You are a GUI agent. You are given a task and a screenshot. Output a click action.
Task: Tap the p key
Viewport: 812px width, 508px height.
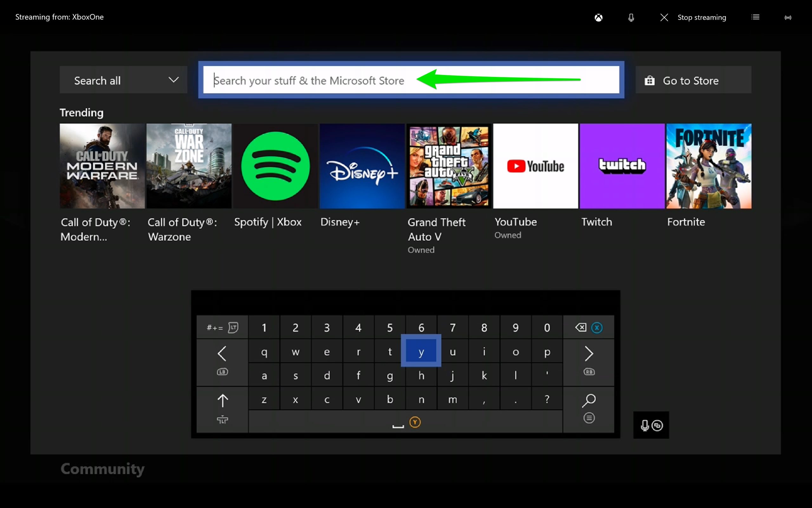(x=547, y=351)
